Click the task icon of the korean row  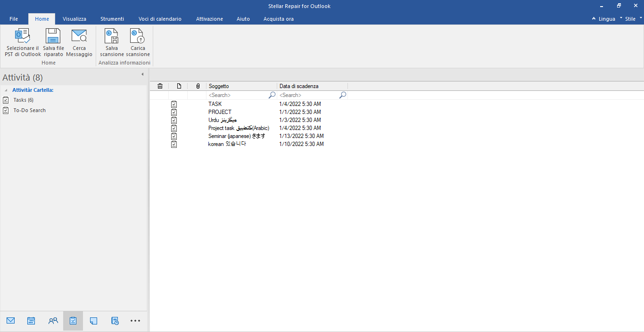174,144
